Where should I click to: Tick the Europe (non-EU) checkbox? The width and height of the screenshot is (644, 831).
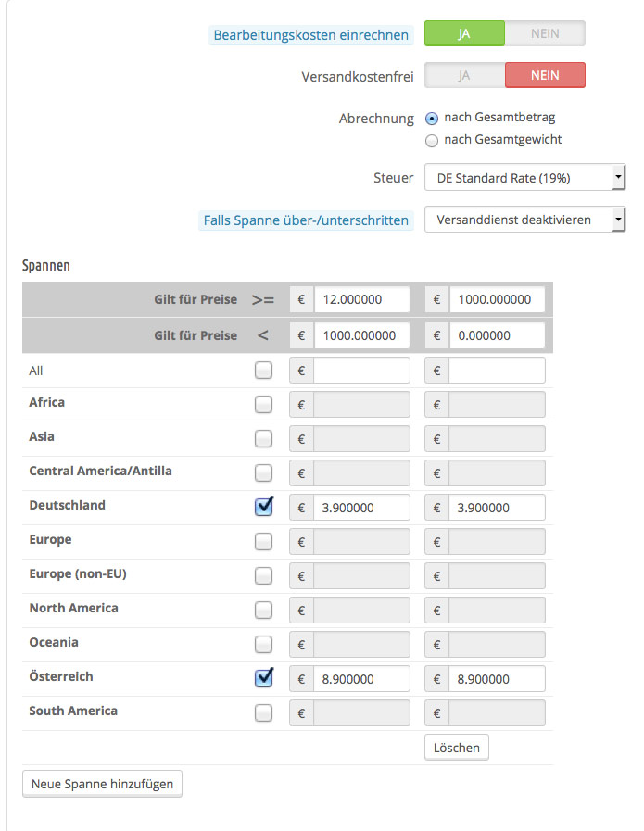[x=264, y=575]
